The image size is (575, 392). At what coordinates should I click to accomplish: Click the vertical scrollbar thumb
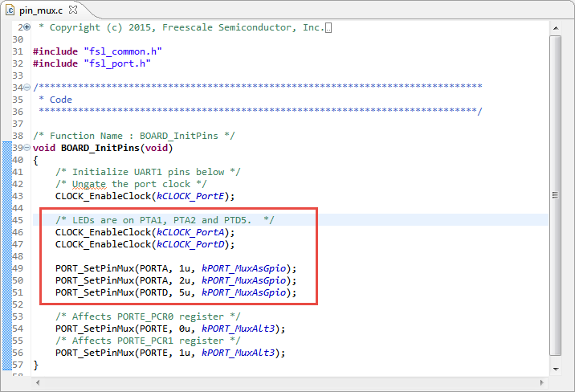[555, 193]
